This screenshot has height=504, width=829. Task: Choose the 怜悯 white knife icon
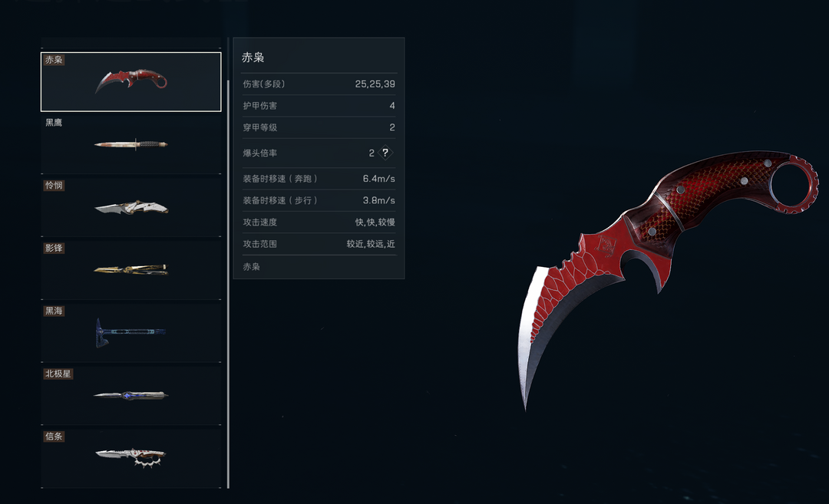point(131,207)
